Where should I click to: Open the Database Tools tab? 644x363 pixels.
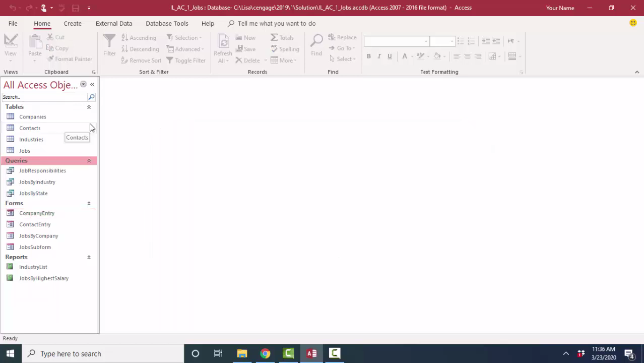click(x=167, y=24)
